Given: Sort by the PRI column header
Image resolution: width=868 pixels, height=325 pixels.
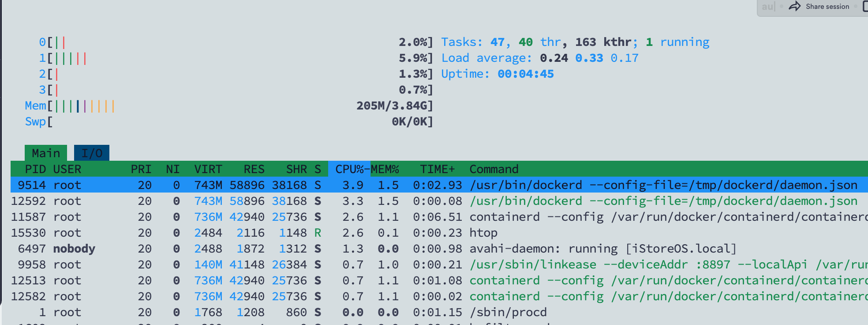Looking at the screenshot, I should click(141, 169).
